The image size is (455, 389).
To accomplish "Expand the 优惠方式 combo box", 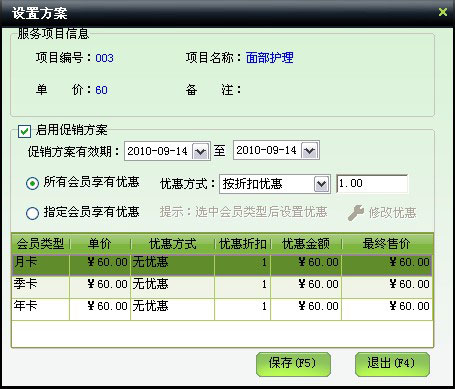I will pyautogui.click(x=321, y=184).
